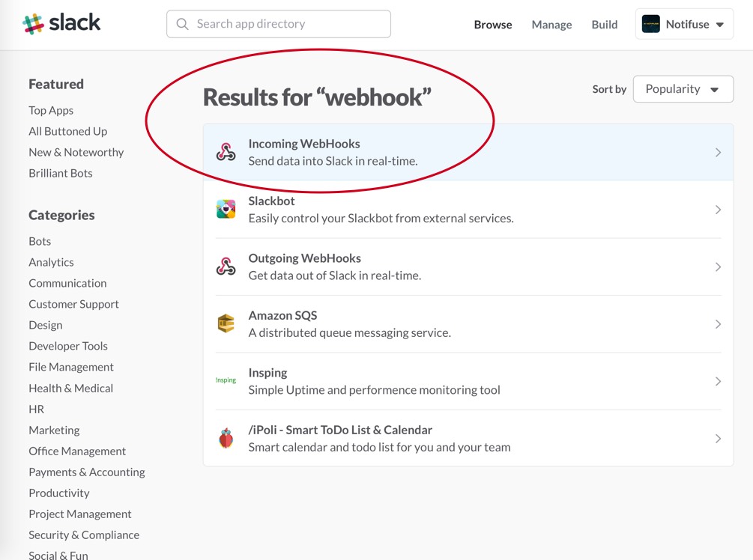The image size is (753, 560).
Task: Click the Slackbot app icon
Action: point(226,209)
